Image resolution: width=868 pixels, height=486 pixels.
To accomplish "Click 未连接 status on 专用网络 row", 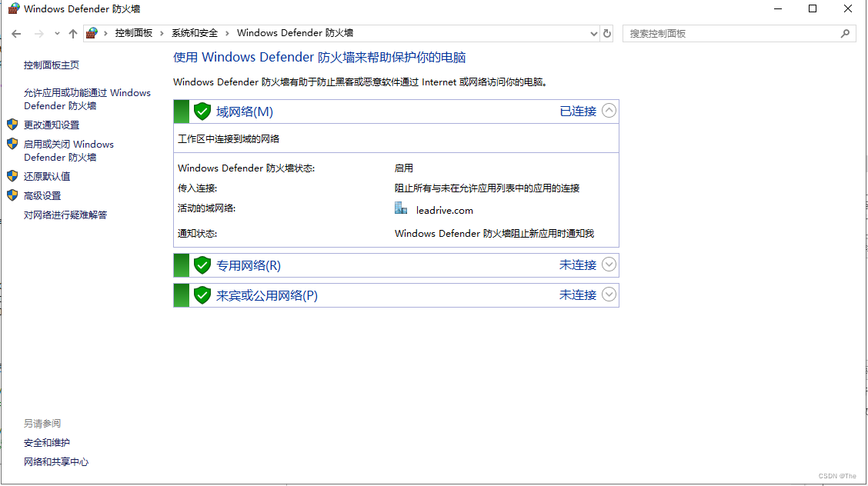I will (x=578, y=265).
